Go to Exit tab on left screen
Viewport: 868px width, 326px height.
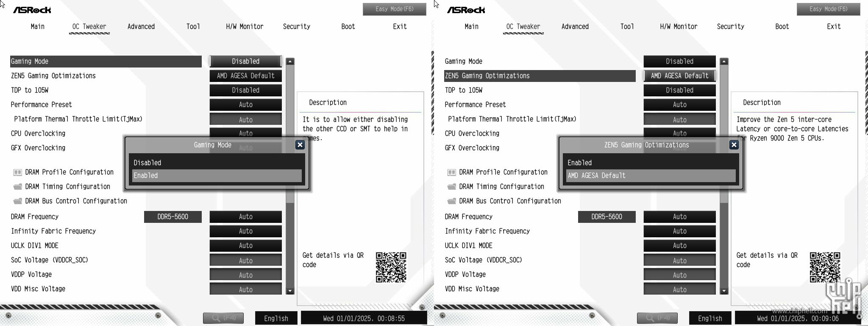point(400,27)
